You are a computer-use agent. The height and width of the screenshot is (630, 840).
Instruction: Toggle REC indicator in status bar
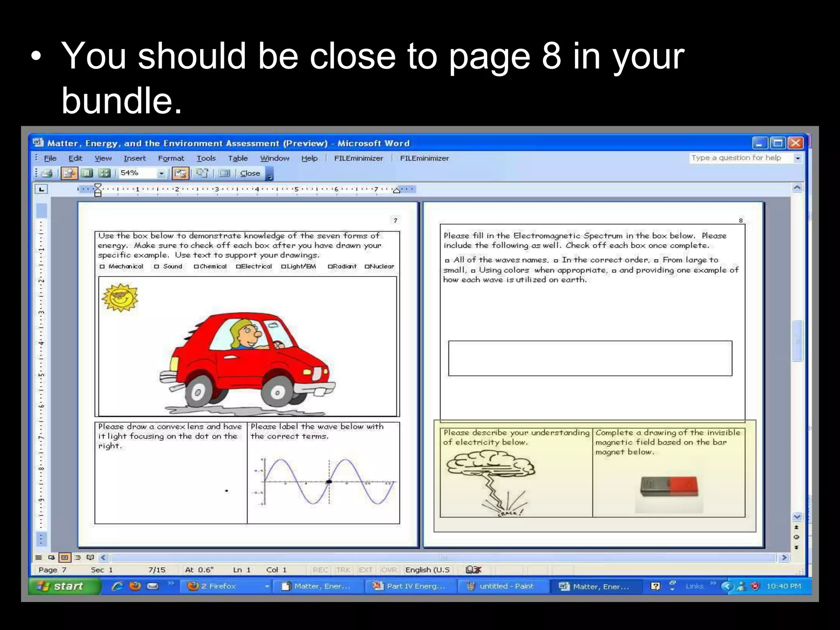(x=320, y=570)
